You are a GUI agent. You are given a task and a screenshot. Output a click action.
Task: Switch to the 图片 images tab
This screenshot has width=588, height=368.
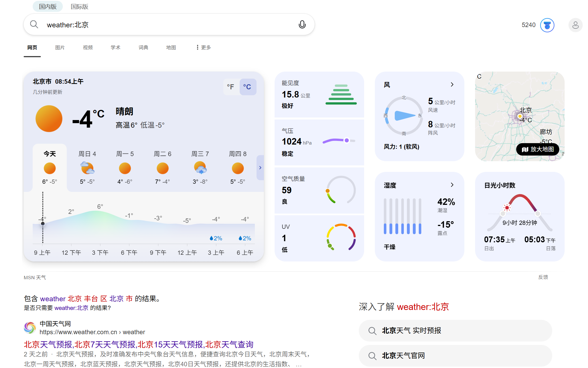click(60, 47)
